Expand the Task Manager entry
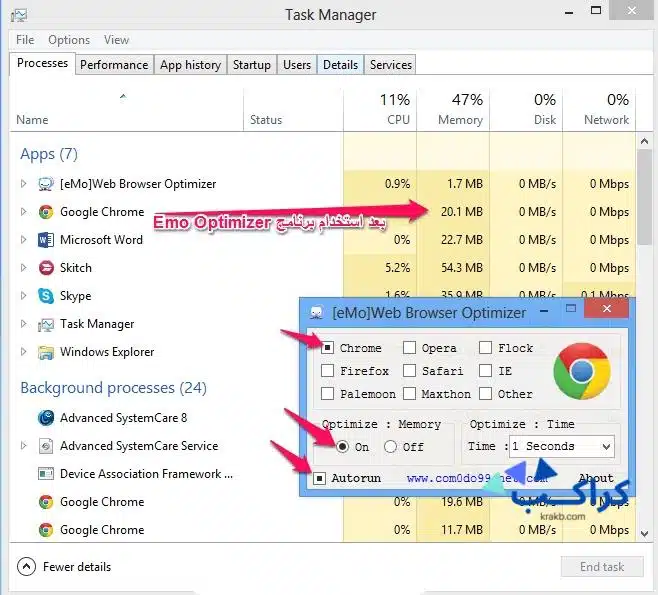This screenshot has width=658, height=595. [24, 324]
